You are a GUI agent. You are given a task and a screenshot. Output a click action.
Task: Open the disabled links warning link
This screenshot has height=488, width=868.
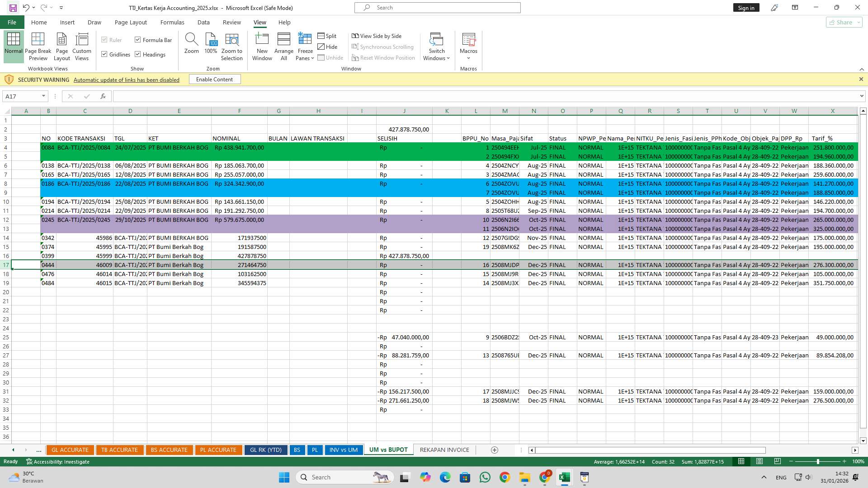click(126, 80)
